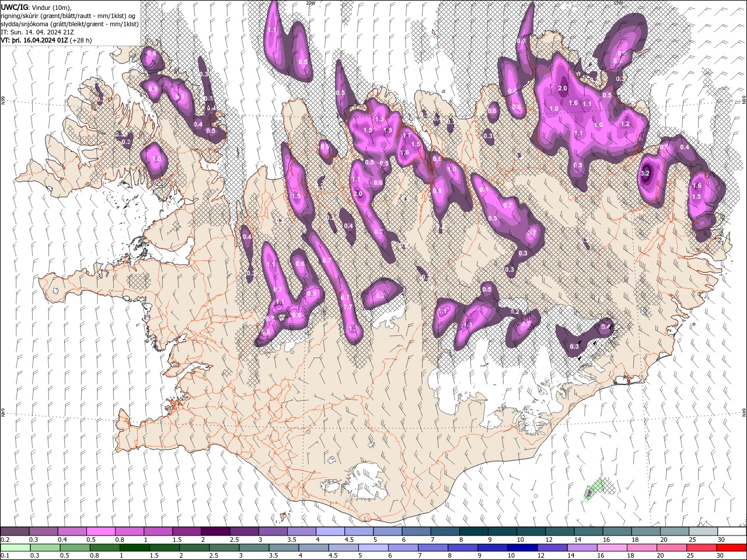
Task: Click the violet 14–16 lower legend swatch
Action: pyautogui.click(x=582, y=547)
